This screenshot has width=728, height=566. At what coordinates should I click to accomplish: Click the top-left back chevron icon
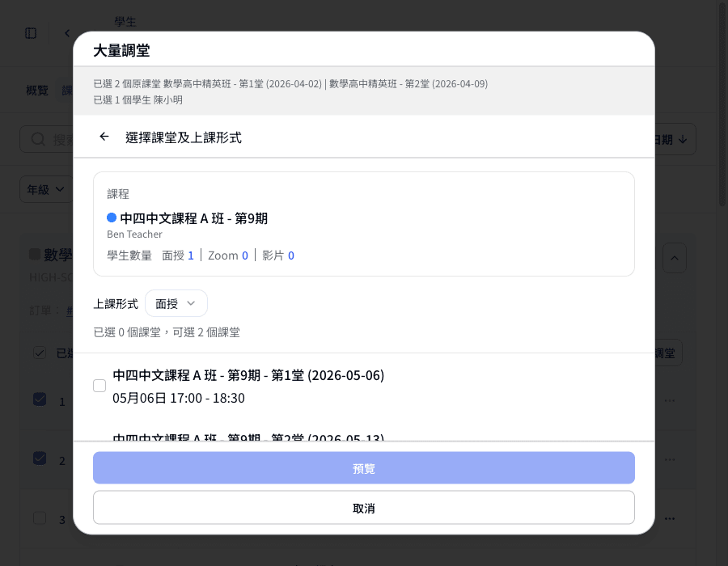coord(67,33)
